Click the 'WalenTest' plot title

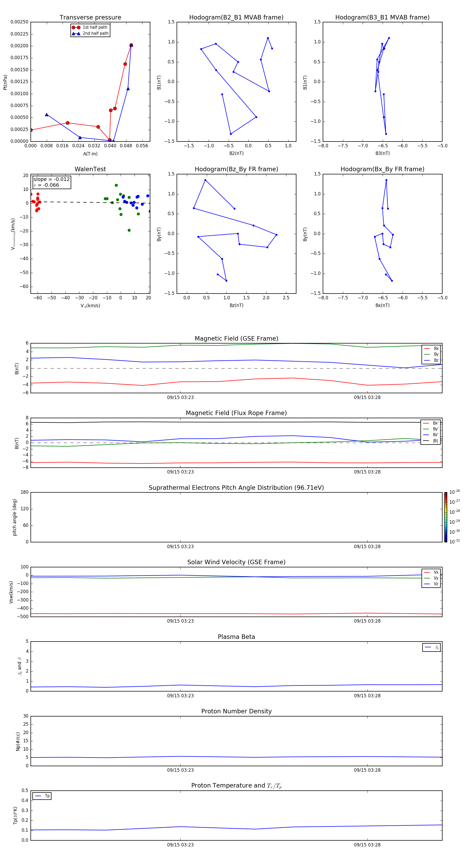[x=90, y=169]
